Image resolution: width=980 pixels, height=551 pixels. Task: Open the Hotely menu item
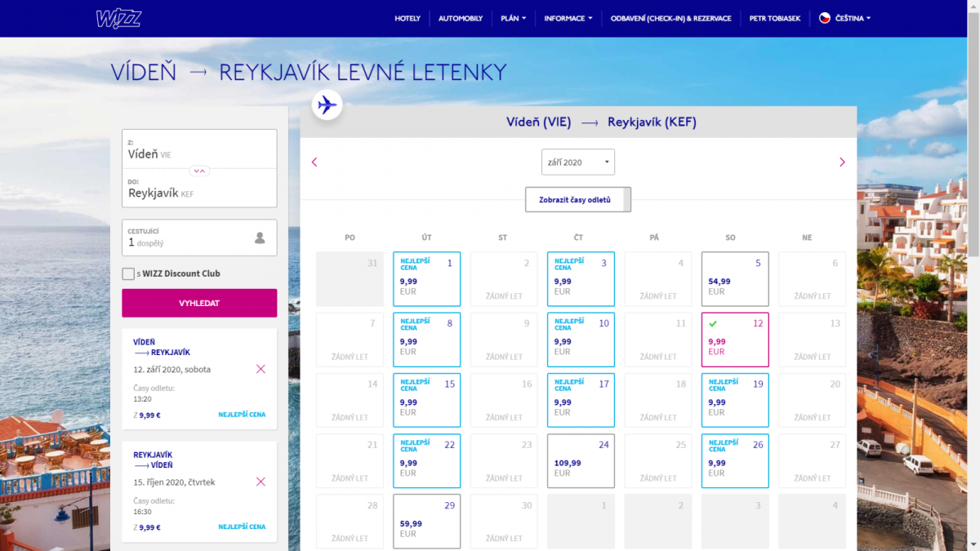pyautogui.click(x=407, y=18)
